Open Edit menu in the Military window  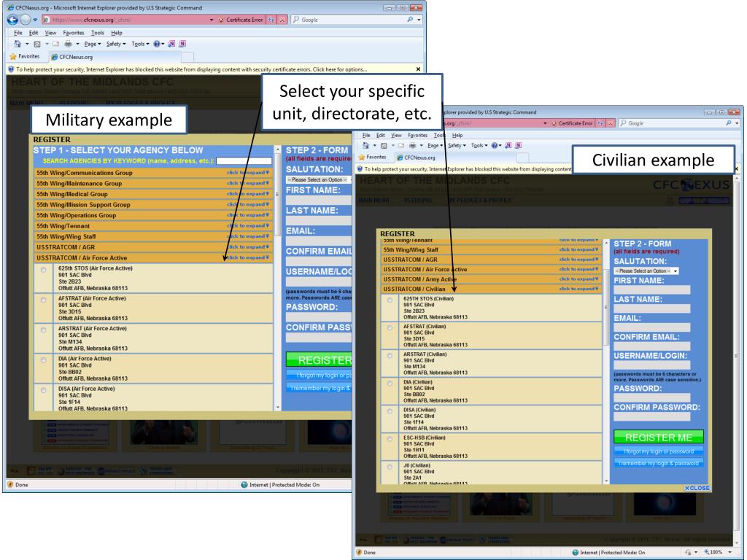point(34,33)
